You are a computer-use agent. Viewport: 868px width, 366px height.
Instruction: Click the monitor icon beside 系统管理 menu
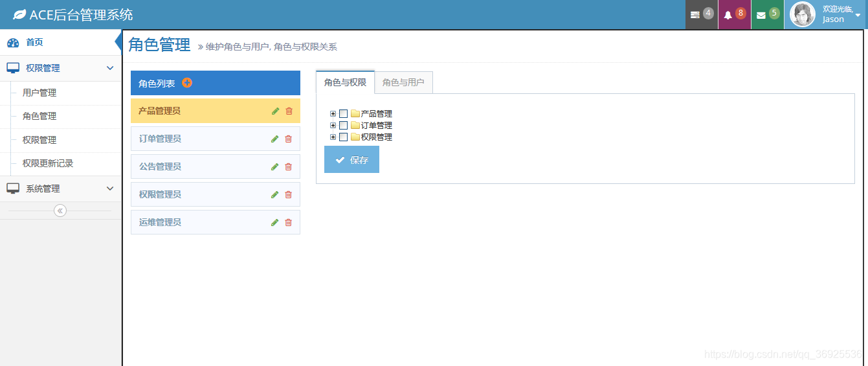click(x=13, y=189)
